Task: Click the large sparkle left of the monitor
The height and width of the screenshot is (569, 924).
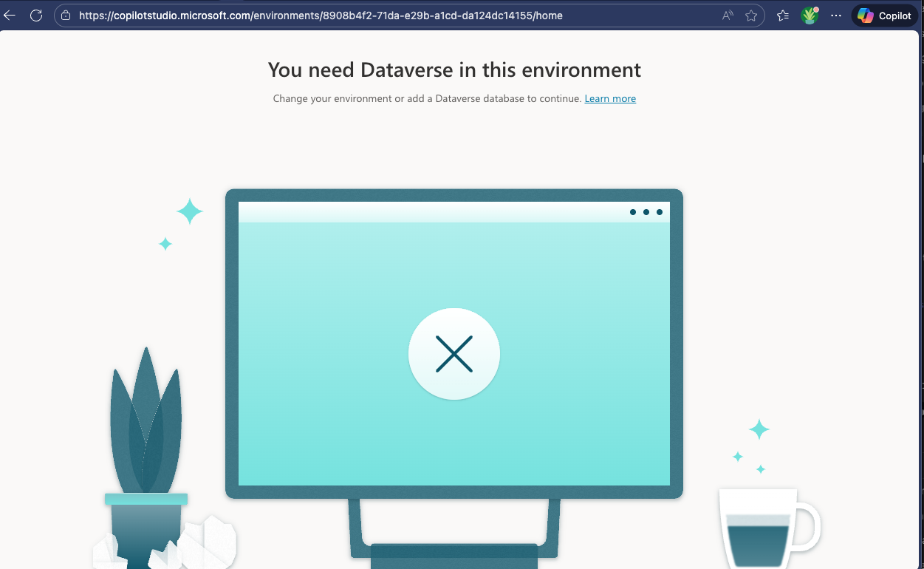Action: click(x=189, y=211)
